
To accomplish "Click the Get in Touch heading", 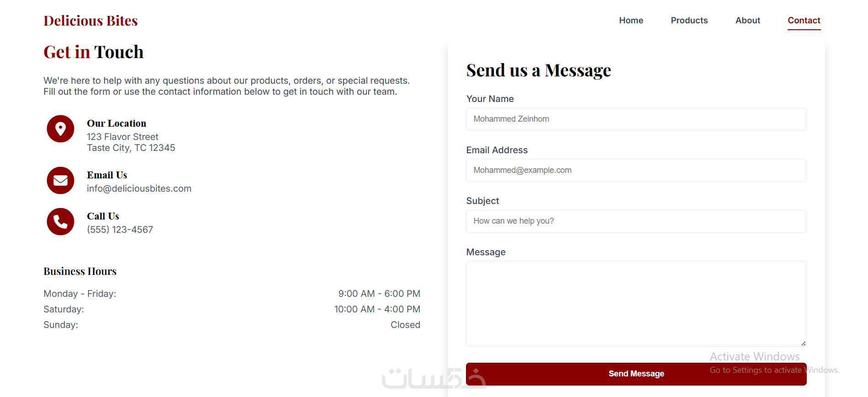I will click(x=94, y=52).
